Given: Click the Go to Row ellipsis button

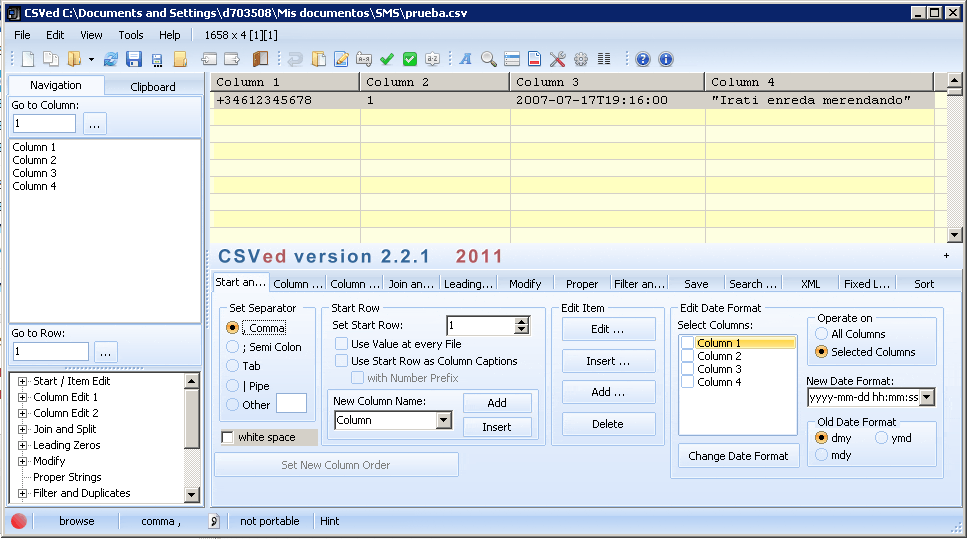Looking at the screenshot, I should click(x=105, y=352).
